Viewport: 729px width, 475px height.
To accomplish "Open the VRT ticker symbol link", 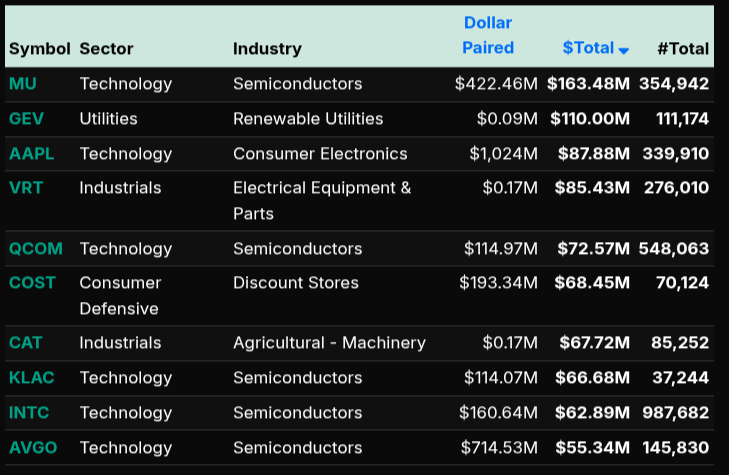I will pyautogui.click(x=26, y=188).
